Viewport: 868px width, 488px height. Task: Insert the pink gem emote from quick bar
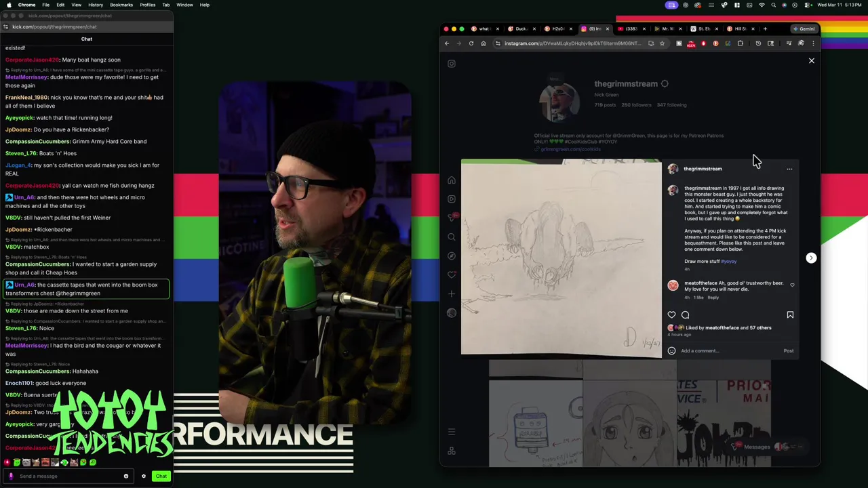(x=7, y=462)
